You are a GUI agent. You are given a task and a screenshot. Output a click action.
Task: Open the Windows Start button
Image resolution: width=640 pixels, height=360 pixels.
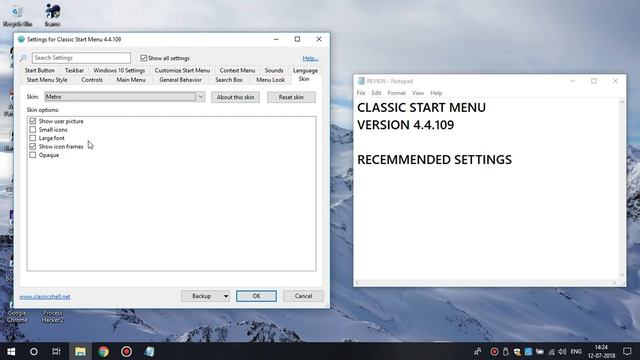(x=11, y=351)
